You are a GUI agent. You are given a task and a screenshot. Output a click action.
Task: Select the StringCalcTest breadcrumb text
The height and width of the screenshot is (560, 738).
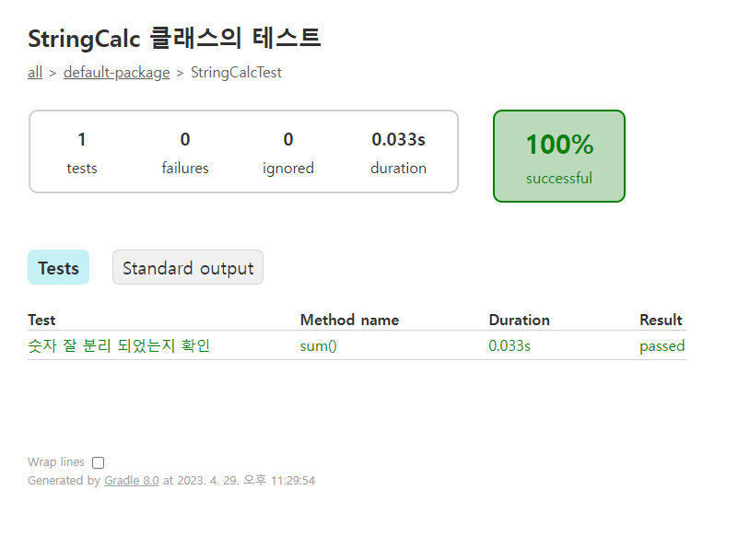pos(236,73)
